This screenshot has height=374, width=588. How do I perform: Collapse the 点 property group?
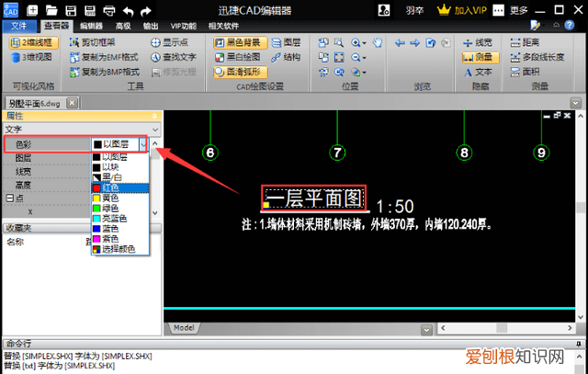(x=10, y=198)
